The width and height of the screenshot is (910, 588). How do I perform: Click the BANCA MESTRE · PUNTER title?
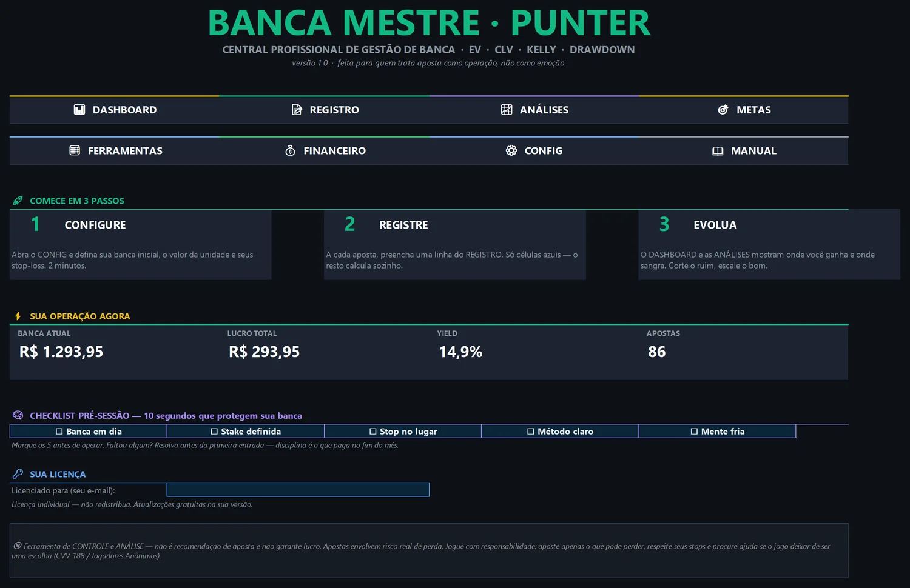coord(429,23)
